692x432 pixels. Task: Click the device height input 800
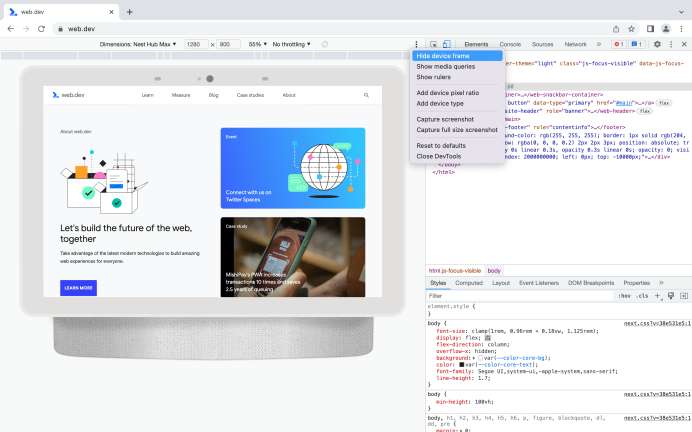point(228,44)
